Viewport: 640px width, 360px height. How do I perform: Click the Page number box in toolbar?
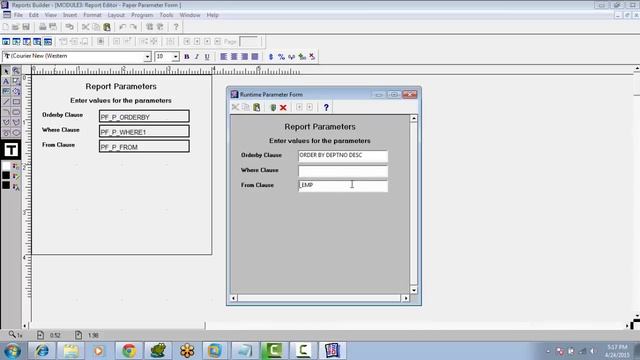tap(249, 42)
